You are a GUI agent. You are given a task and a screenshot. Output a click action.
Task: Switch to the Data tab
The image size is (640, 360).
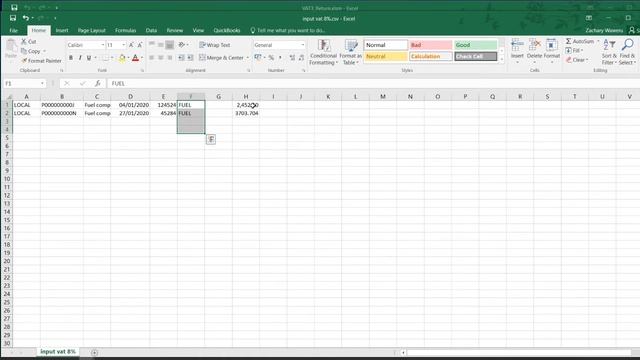click(x=151, y=31)
